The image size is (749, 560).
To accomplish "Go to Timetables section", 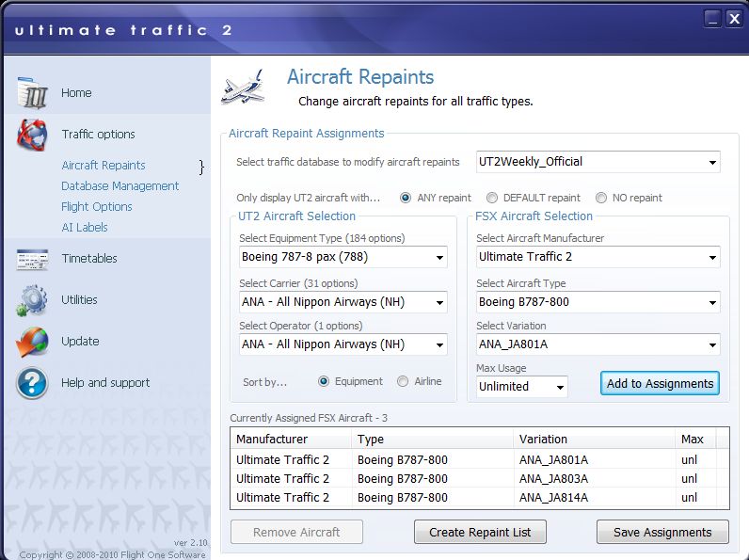I will pos(89,259).
